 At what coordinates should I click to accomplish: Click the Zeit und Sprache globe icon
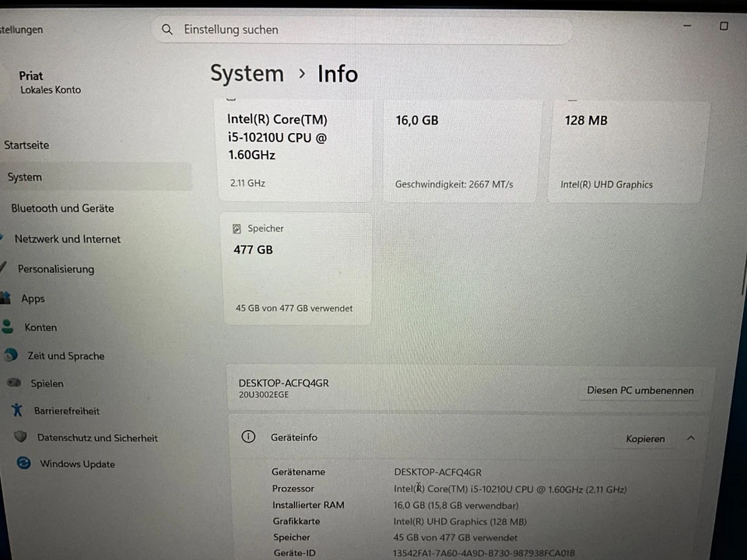pyautogui.click(x=11, y=355)
